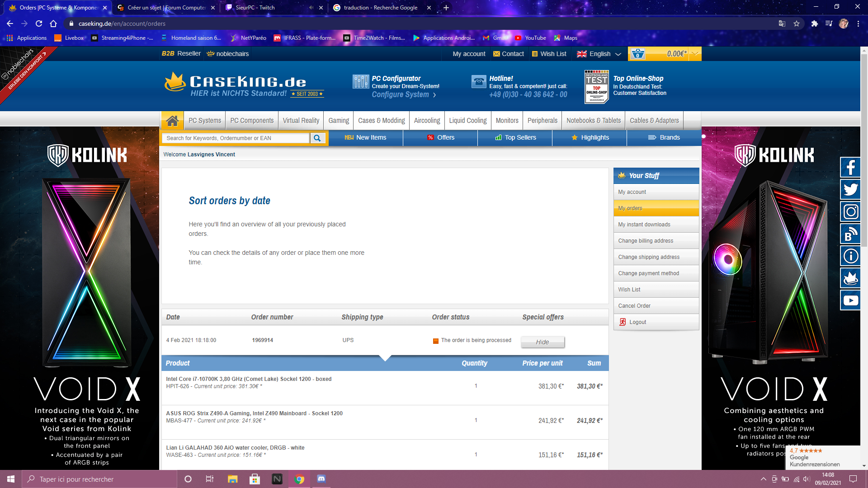This screenshot has width=868, height=488.
Task: Bookmark page with the star icon
Action: [797, 23]
